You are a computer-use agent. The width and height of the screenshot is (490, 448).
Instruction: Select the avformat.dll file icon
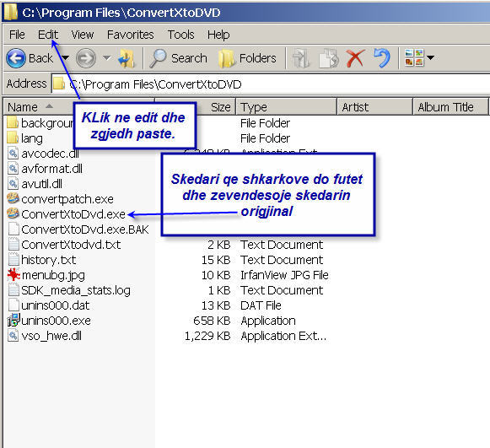[x=13, y=168]
